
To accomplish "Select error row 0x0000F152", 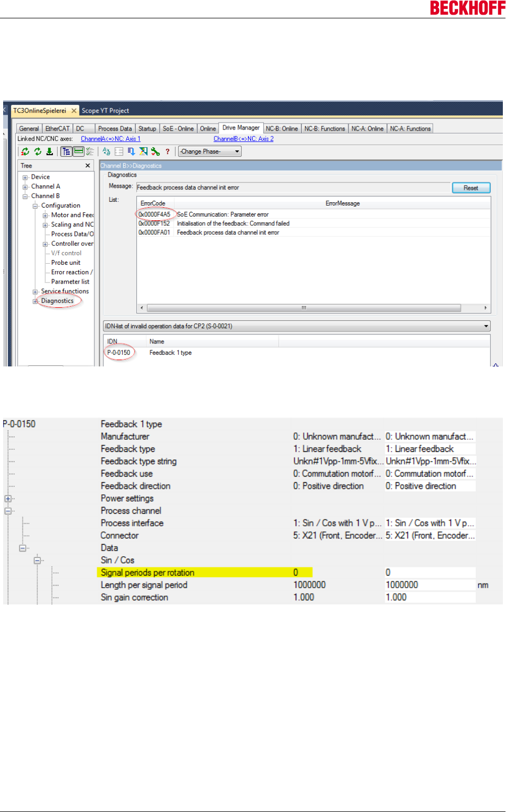I will [314, 223].
